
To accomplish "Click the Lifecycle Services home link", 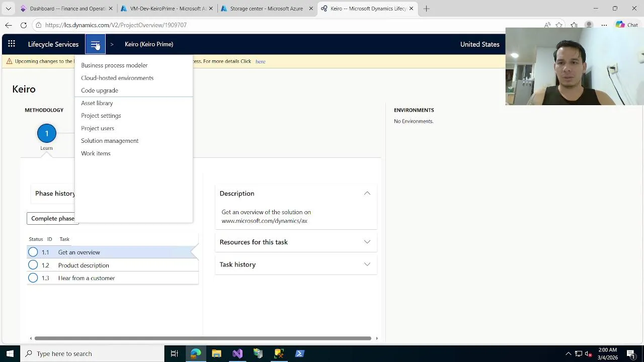I will 53,44.
